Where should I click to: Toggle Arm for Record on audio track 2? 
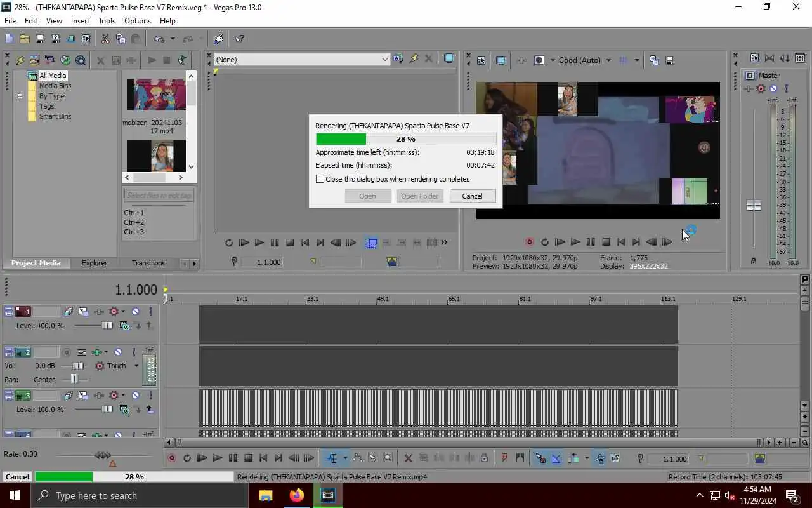[66, 352]
